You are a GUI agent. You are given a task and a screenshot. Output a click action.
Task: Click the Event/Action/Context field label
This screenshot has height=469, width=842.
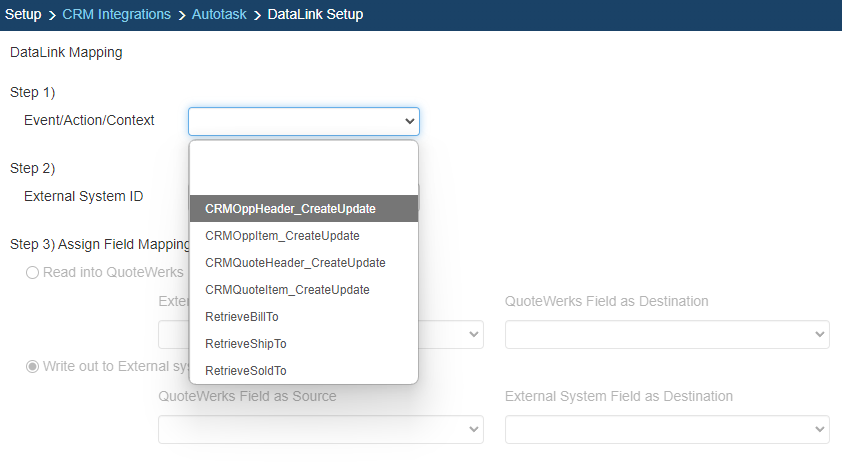click(89, 120)
